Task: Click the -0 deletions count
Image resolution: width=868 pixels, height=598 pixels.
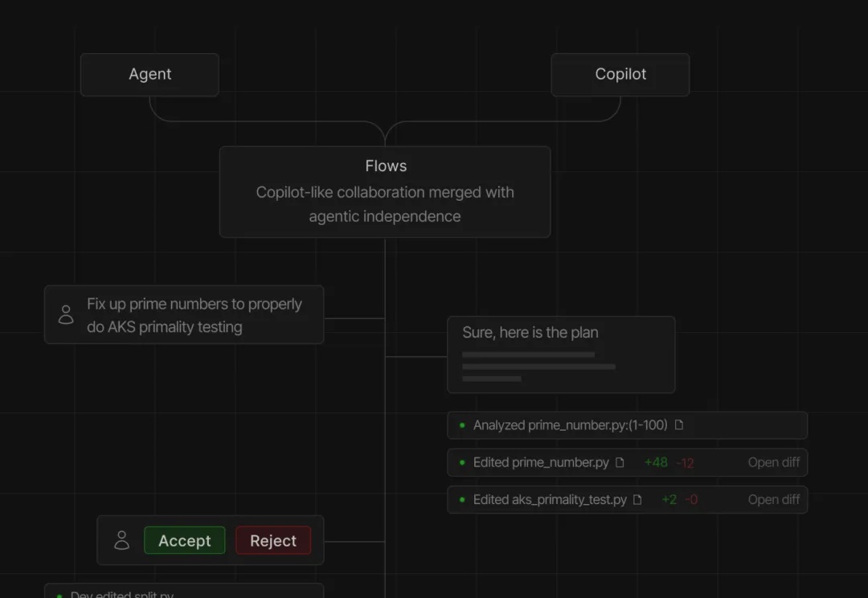Action: [x=691, y=499]
